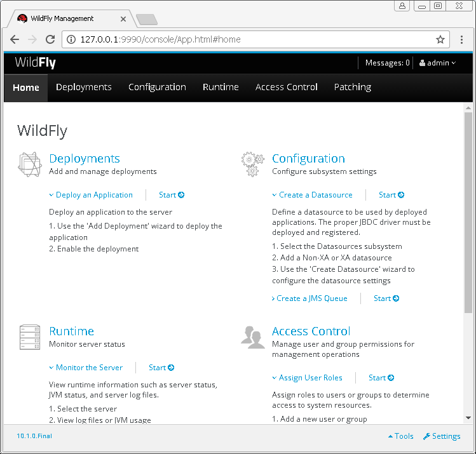Click the Runtime server rack icon
Viewport: 476px width, 454px height.
[x=30, y=337]
